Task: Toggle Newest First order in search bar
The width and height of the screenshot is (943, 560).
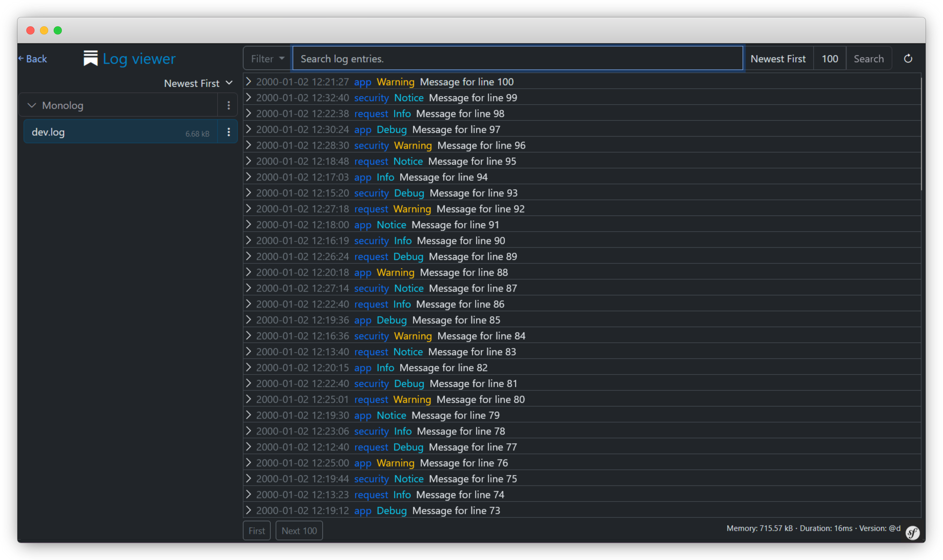Action: coord(778,58)
